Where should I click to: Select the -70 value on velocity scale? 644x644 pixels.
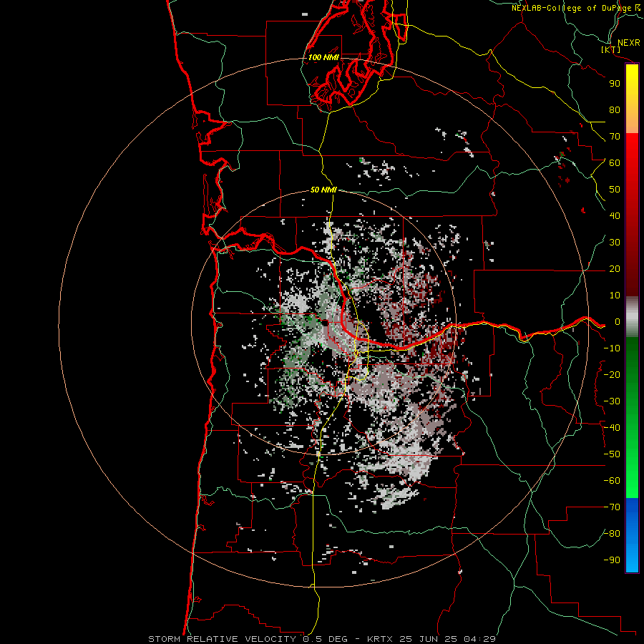612,507
